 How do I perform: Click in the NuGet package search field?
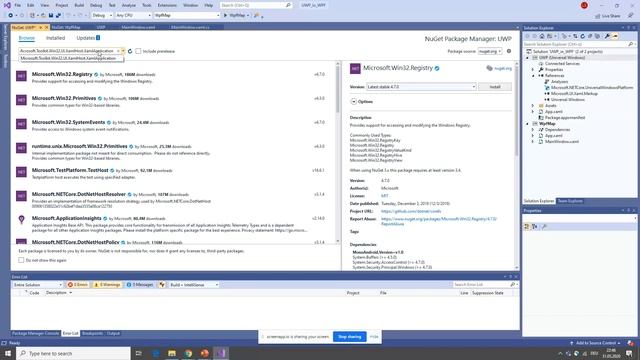click(x=69, y=51)
